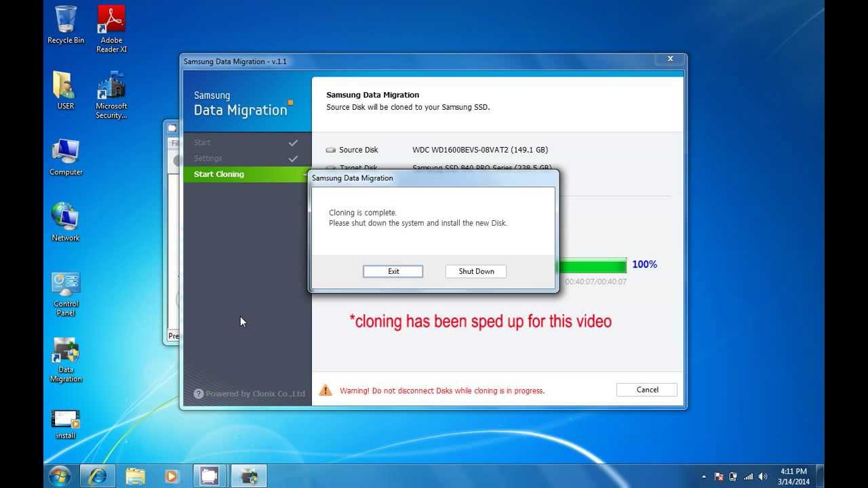This screenshot has height=488, width=868.
Task: Show hidden icons in the system tray
Action: click(705, 475)
